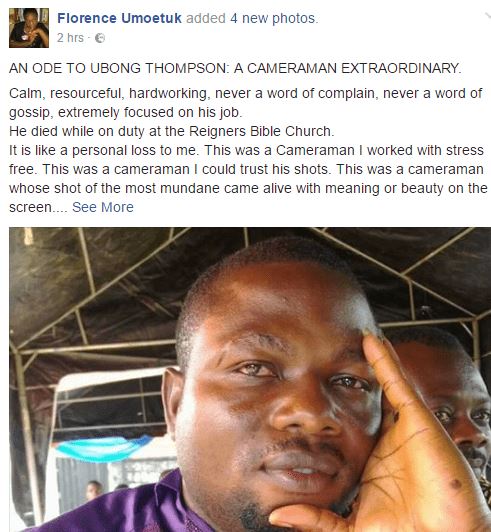
Task: Click the '2 hrs' timestamp link
Action: click(x=70, y=38)
